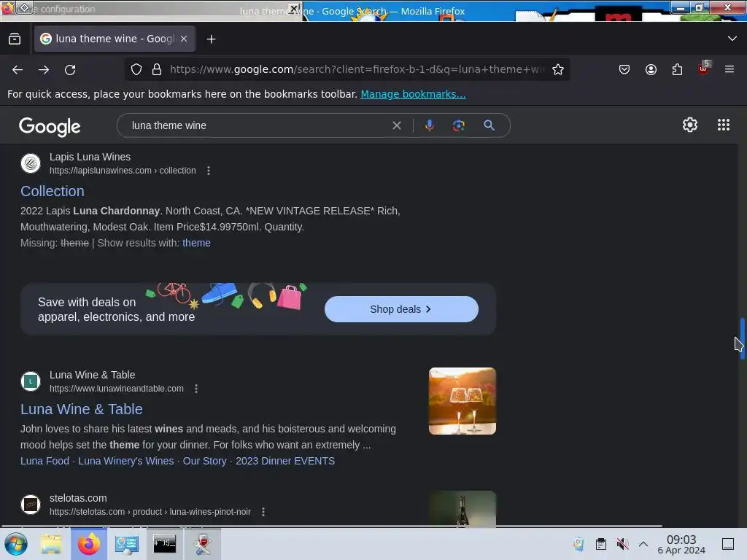747x560 pixels.
Task: Open the wine glasses thumbnail image
Action: [x=462, y=401]
